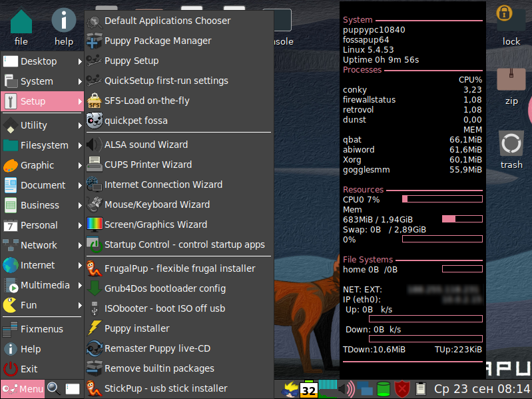Click the quickpet fossa dog icon
Screen dimensions: 532x399
95,121
